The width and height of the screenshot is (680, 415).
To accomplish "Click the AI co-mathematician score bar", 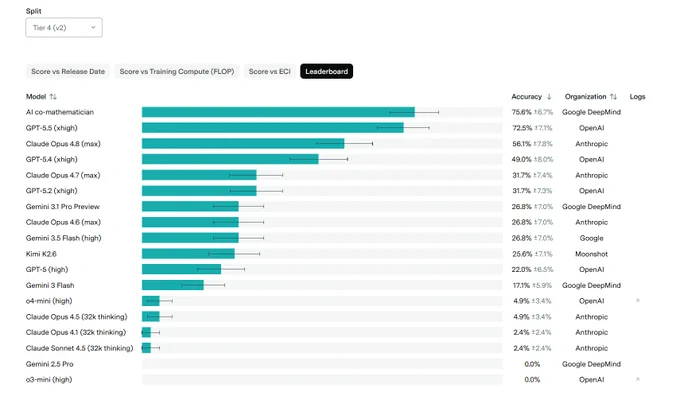I will (x=278, y=112).
